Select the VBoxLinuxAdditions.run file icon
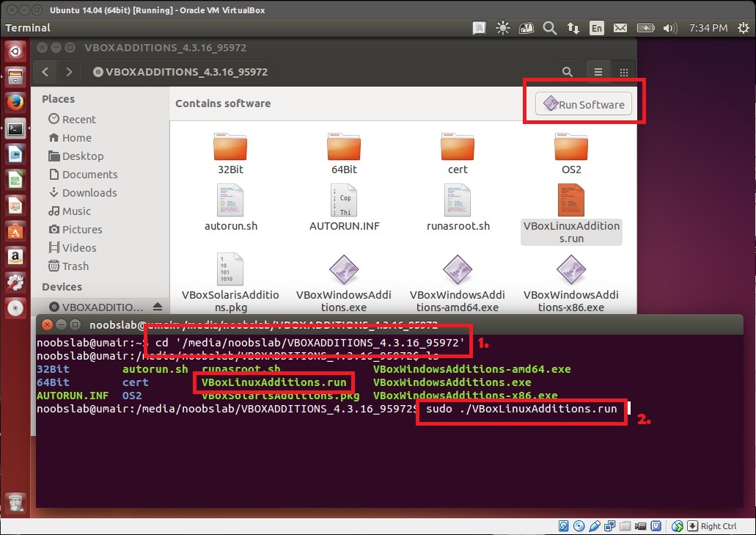Image resolution: width=756 pixels, height=535 pixels. tap(571, 200)
